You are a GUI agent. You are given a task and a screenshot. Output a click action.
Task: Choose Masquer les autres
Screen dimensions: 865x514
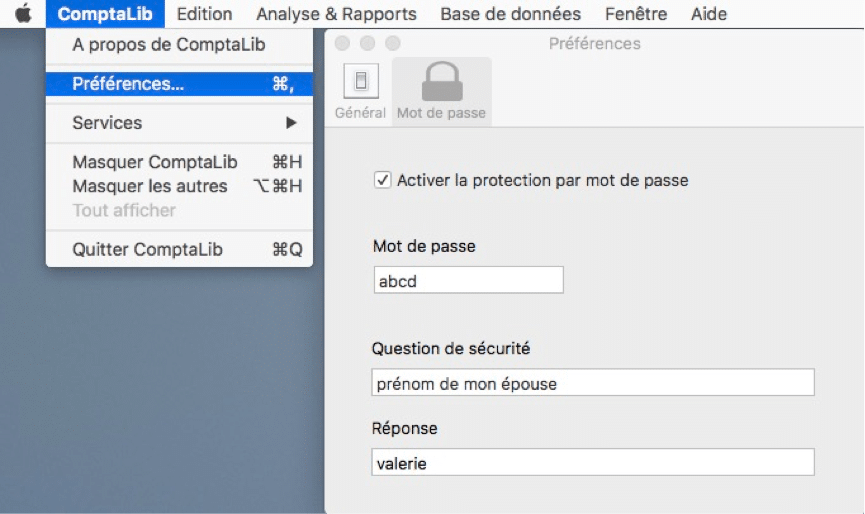click(x=179, y=186)
